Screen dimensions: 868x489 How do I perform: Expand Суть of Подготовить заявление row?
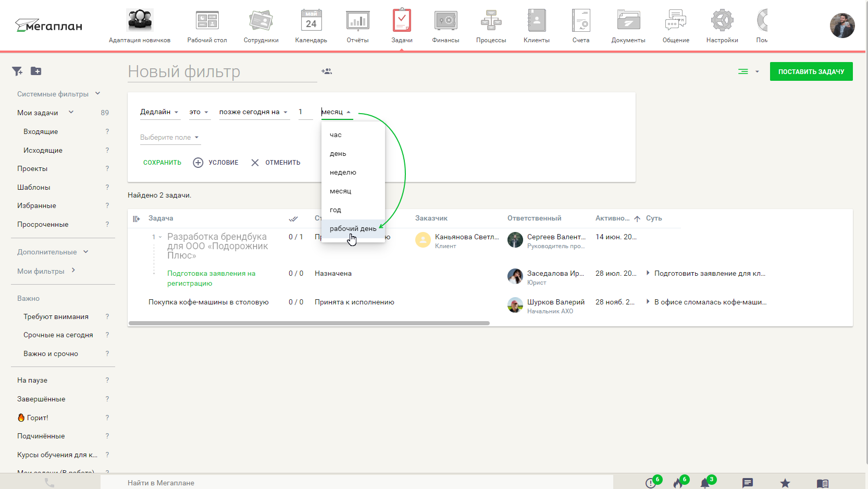648,273
